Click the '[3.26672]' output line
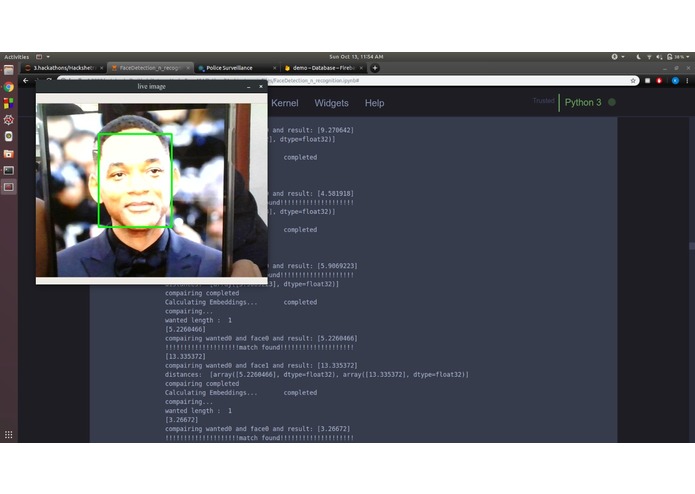Viewport: 695px width, 494px height. click(x=181, y=420)
